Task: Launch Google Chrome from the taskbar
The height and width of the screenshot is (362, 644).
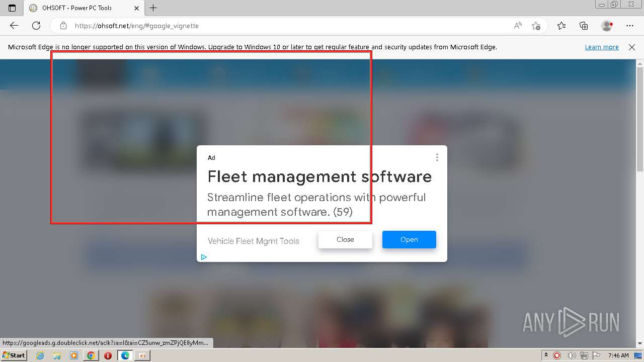Action: pyautogui.click(x=91, y=355)
